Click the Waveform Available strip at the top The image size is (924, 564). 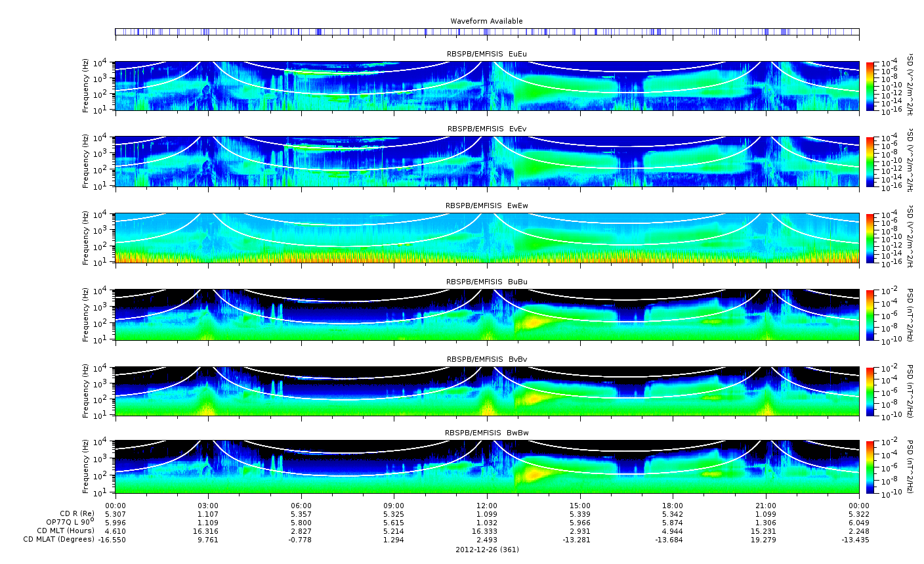[487, 32]
